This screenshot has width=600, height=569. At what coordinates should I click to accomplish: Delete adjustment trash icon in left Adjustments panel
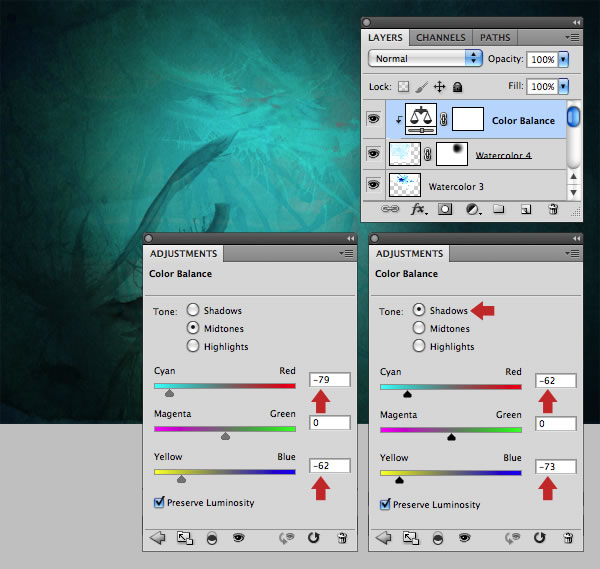[342, 538]
